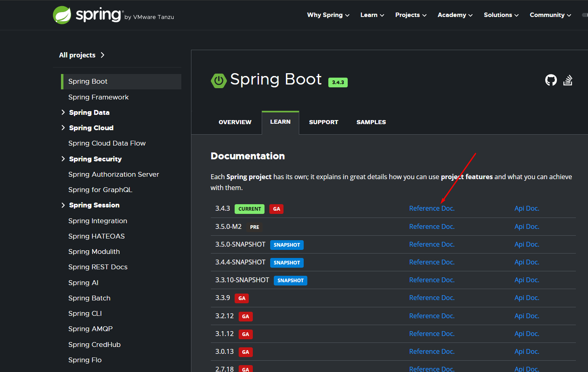Open Api Doc. for 3.3.9
The image size is (588, 372).
pyautogui.click(x=527, y=298)
